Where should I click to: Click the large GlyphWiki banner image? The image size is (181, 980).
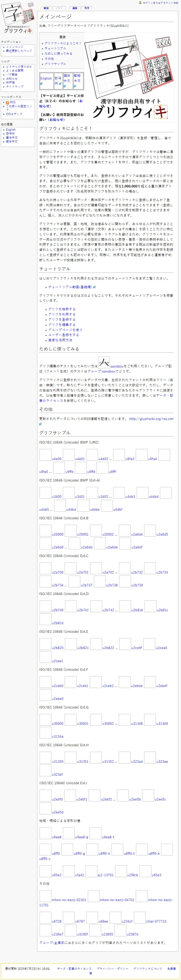[x=129, y=77]
